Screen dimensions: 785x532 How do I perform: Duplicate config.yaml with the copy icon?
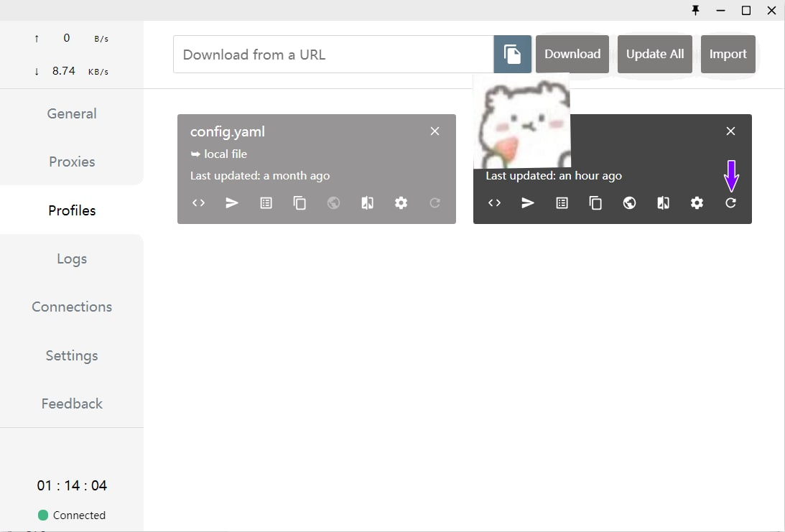pos(299,203)
